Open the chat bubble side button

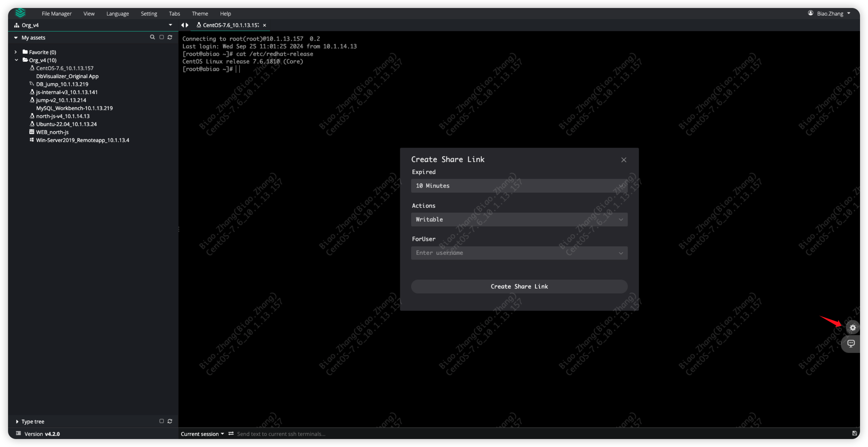pos(851,344)
